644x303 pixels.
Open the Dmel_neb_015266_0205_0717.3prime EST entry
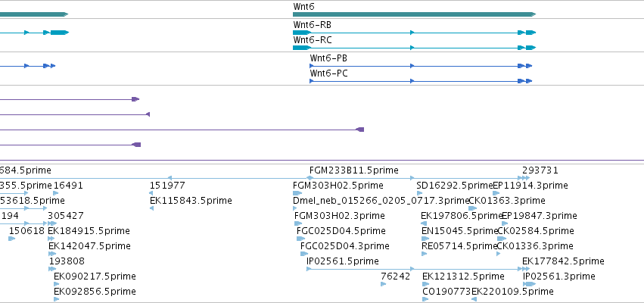tap(381, 201)
